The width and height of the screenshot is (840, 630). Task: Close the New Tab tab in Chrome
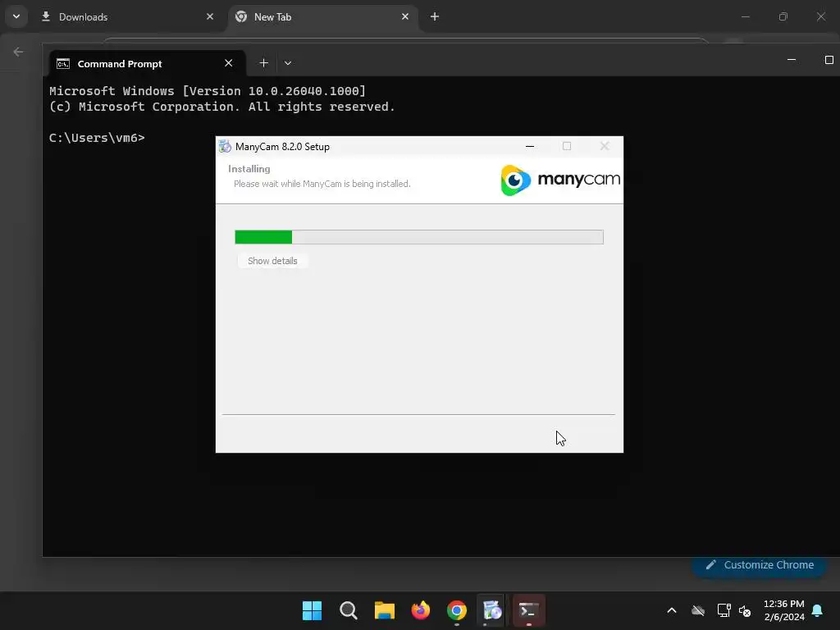click(405, 16)
